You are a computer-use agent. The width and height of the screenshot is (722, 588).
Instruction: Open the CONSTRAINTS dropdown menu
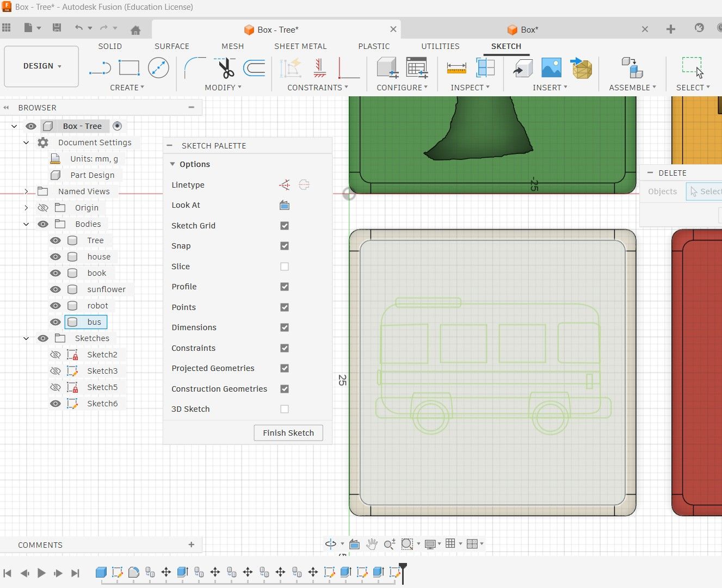[x=318, y=88]
